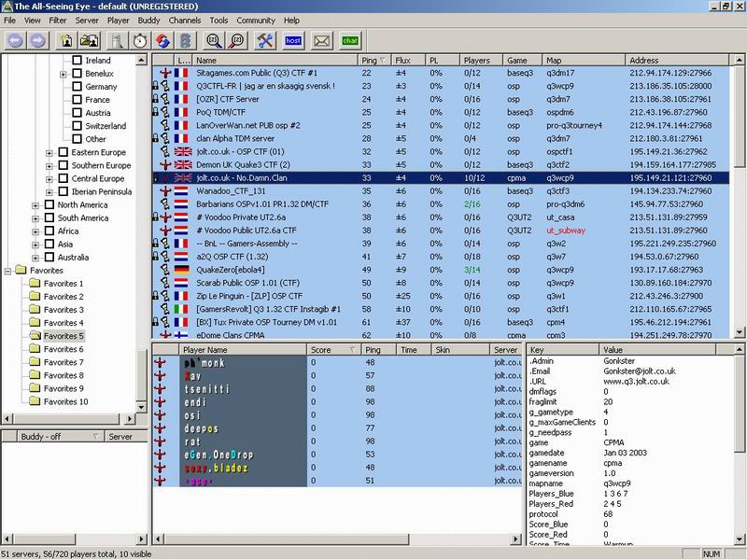Click the single person profile toolbar icon

coord(66,40)
